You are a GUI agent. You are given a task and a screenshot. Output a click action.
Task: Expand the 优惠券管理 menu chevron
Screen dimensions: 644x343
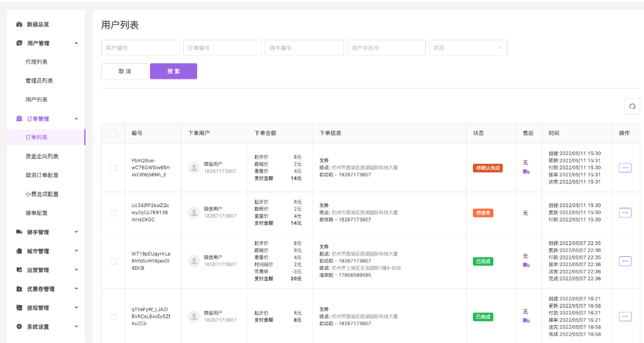[x=76, y=289]
